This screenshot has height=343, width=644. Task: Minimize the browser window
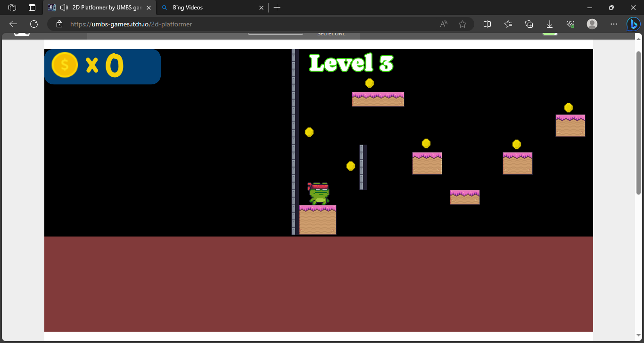(x=590, y=8)
